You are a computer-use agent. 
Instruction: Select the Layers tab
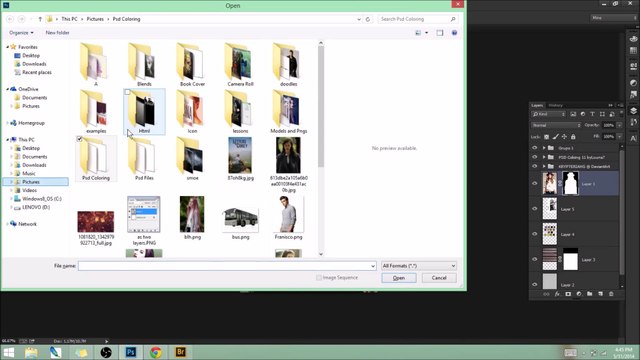pos(537,105)
